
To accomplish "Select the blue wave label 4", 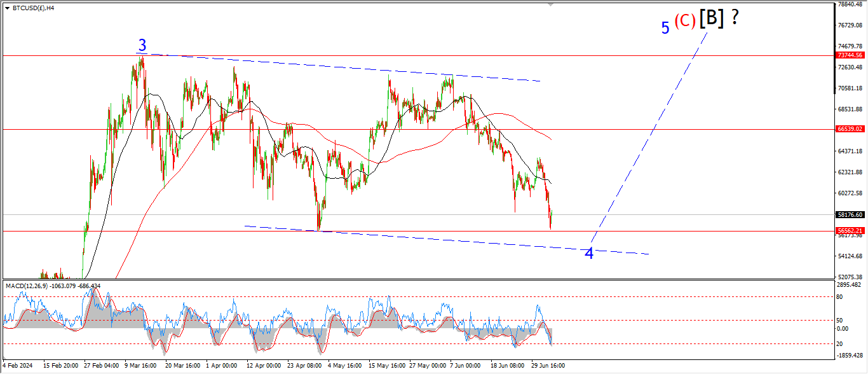I will [589, 253].
